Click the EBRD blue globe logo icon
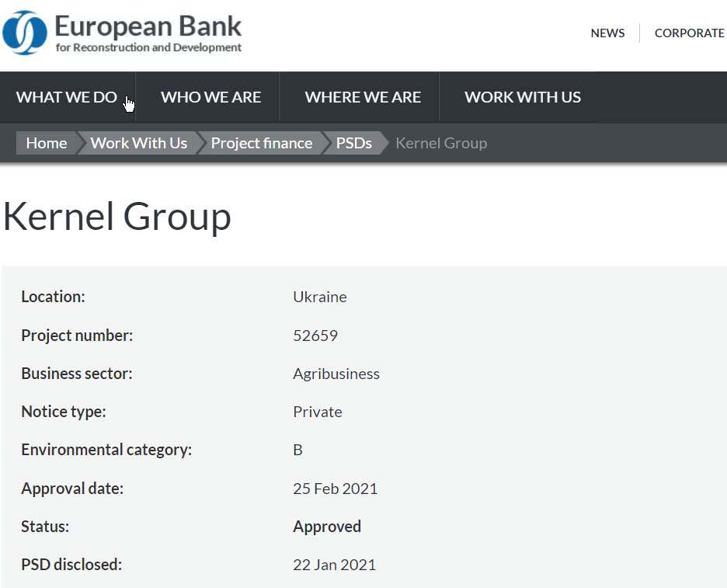 (25, 33)
